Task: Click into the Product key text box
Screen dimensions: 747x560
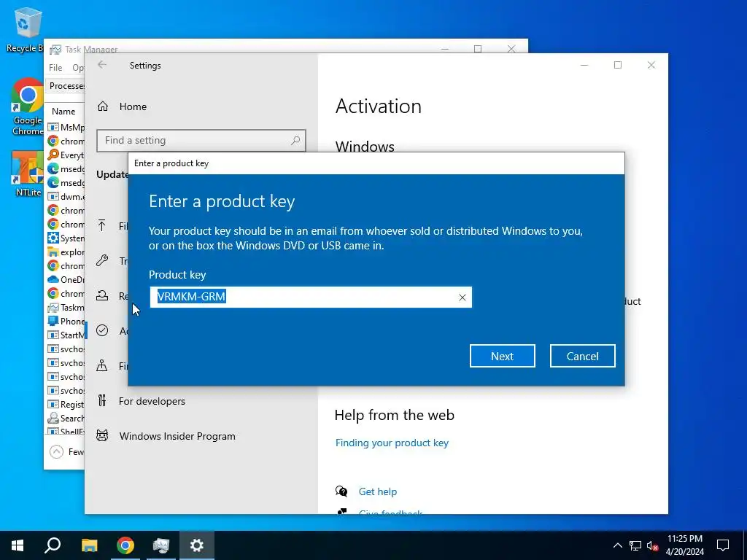Action: (311, 297)
